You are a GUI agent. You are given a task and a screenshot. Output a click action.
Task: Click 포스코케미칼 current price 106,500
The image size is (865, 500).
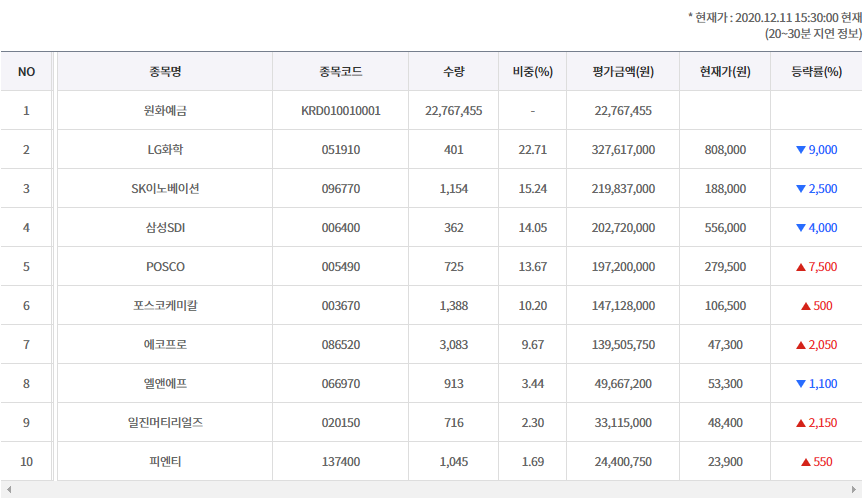pyautogui.click(x=725, y=306)
